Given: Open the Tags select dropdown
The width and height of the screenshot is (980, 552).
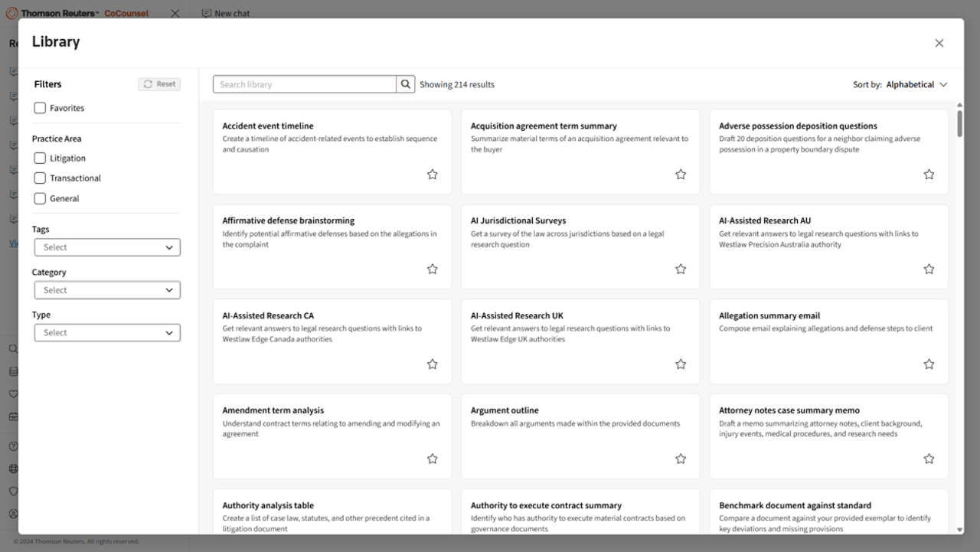Looking at the screenshot, I should [107, 247].
